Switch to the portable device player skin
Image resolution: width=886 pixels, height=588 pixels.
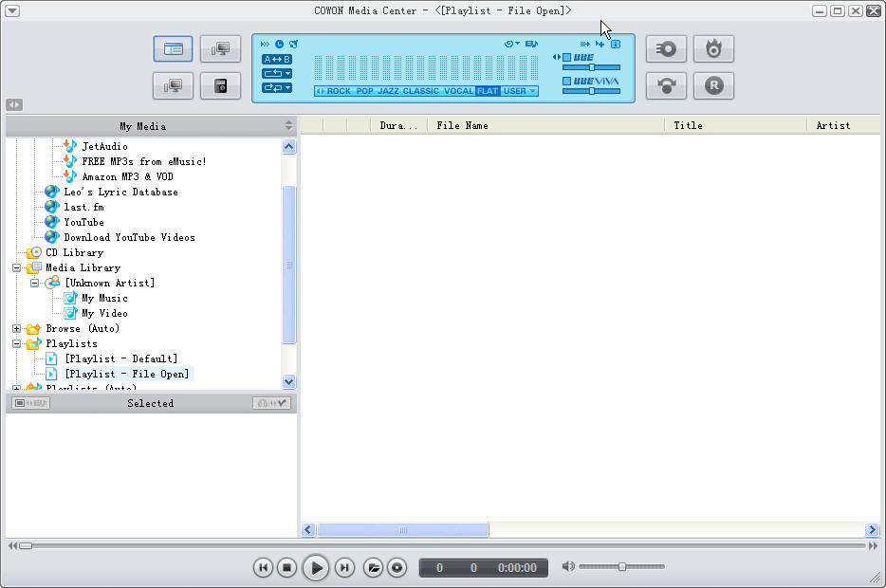[x=220, y=86]
